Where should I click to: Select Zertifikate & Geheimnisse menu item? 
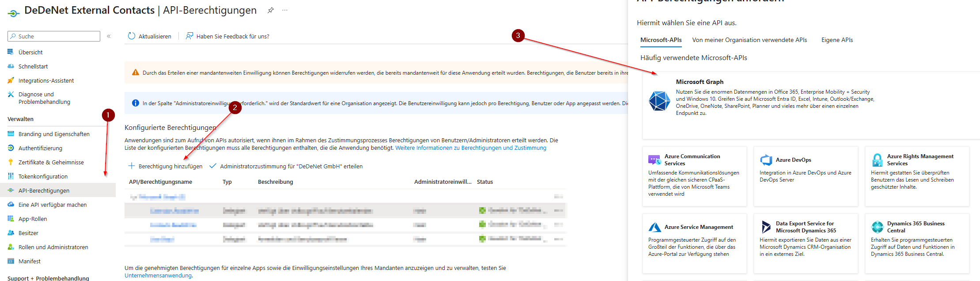click(51, 162)
